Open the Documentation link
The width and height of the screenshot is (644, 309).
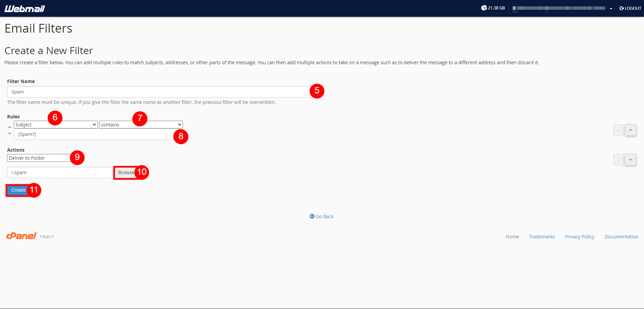(x=621, y=236)
